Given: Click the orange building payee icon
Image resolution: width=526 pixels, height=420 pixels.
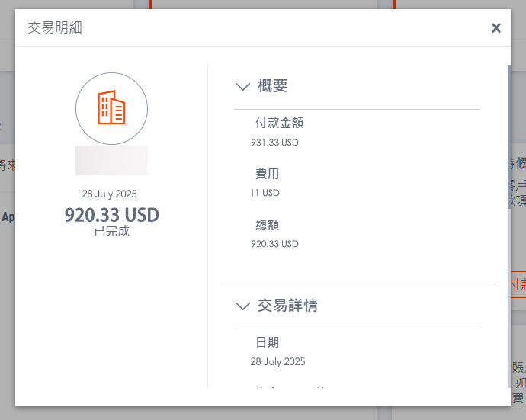Looking at the screenshot, I should click(112, 108).
